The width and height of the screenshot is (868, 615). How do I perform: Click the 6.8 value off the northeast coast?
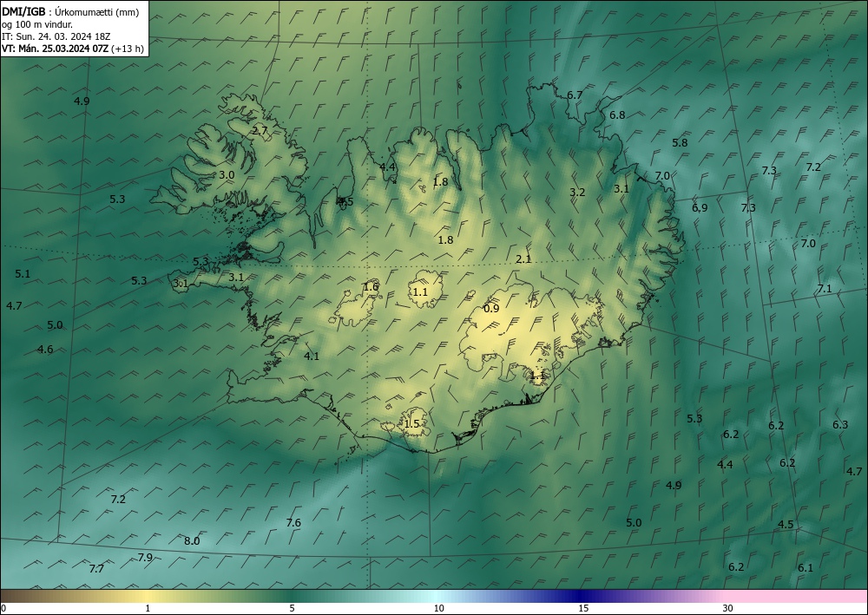(617, 115)
